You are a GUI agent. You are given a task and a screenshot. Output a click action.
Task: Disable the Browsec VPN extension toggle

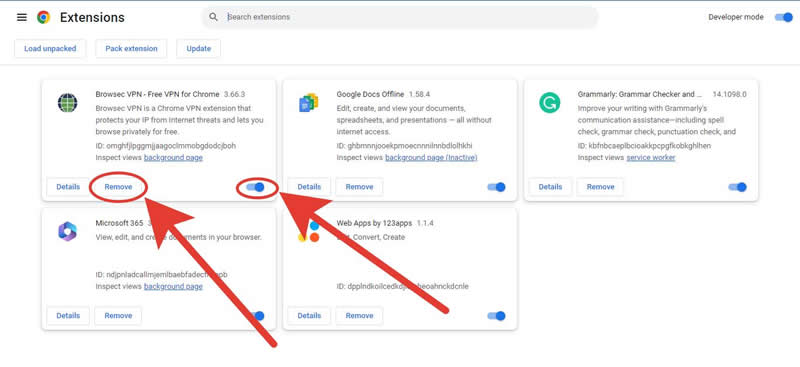point(255,187)
